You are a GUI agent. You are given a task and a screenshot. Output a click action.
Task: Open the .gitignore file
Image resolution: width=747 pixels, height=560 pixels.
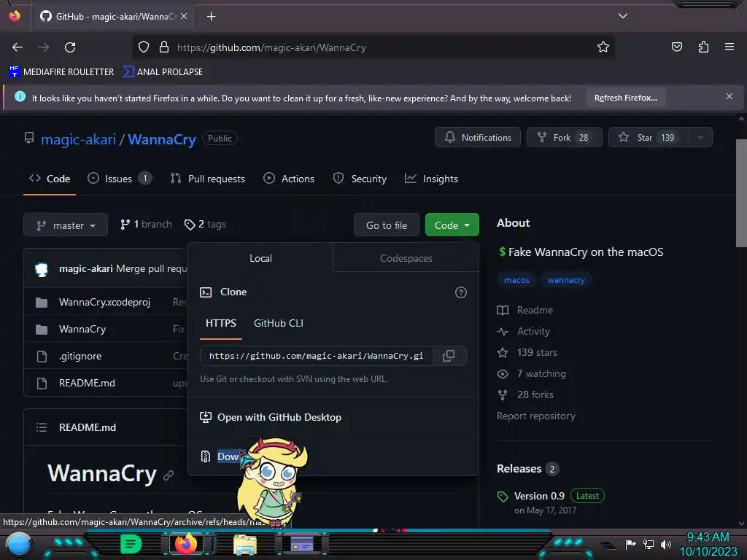(80, 356)
